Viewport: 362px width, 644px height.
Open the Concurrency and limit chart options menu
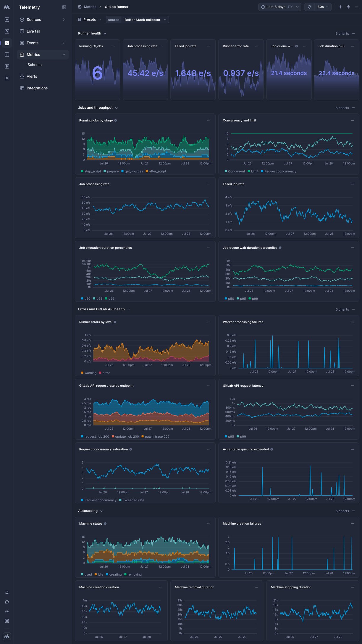tap(353, 121)
